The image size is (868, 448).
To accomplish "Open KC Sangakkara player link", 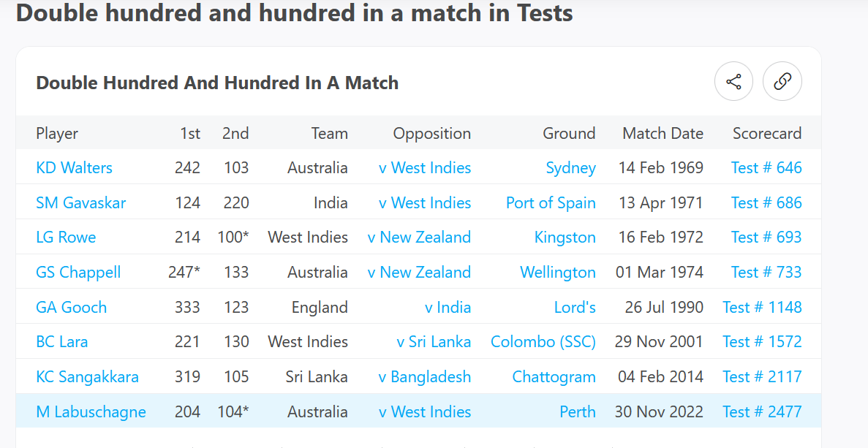I will pos(87,376).
